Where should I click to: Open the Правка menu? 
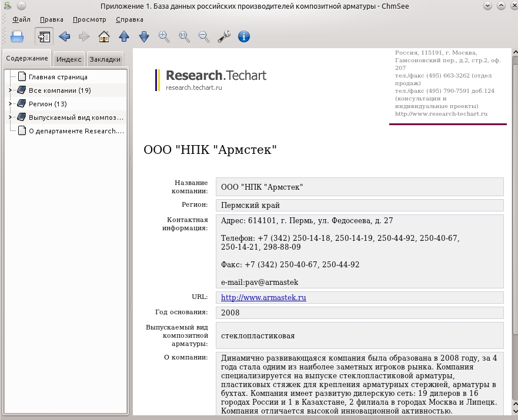pyautogui.click(x=52, y=19)
